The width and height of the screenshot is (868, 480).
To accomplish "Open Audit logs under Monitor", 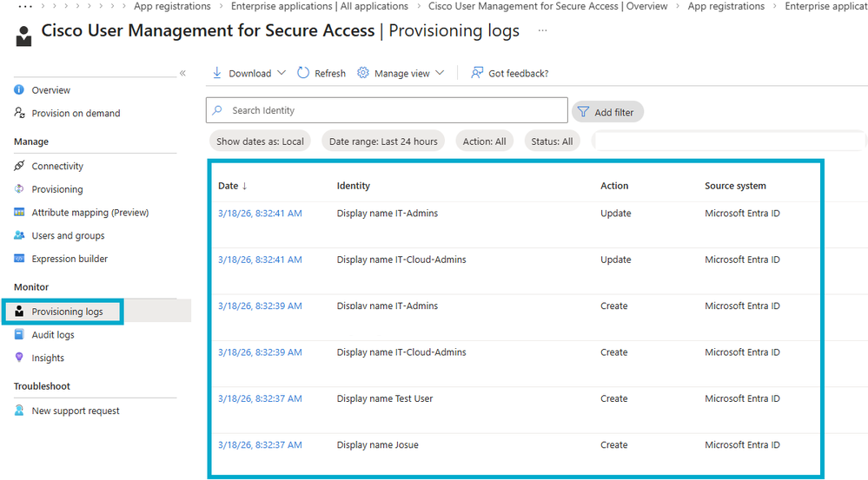I will (53, 334).
